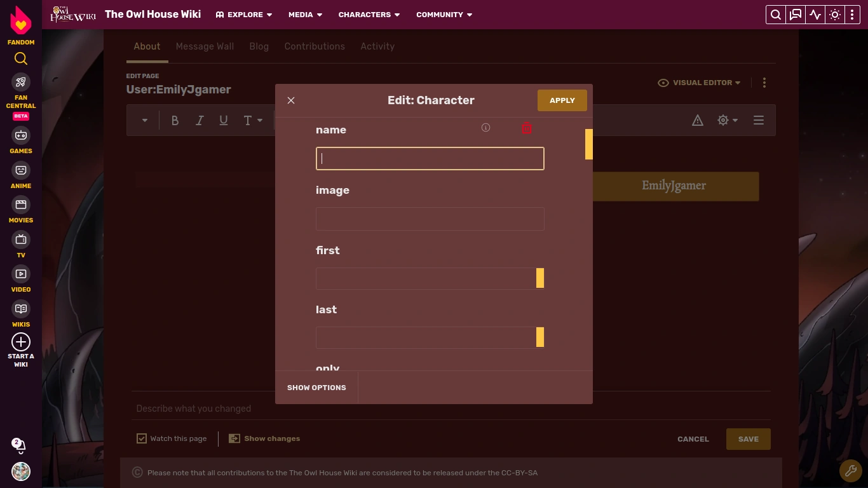The image size is (868, 488).
Task: Switch to the Blog tab
Action: point(259,46)
